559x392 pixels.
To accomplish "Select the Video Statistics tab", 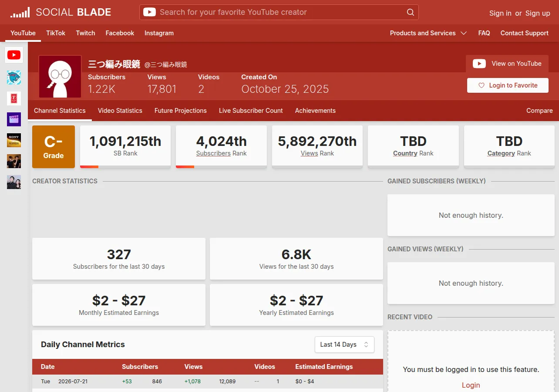I will point(120,111).
